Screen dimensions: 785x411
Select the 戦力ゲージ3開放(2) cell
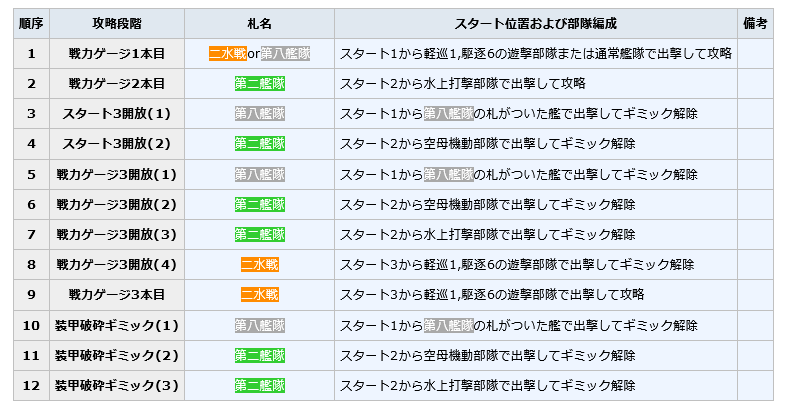tap(117, 204)
